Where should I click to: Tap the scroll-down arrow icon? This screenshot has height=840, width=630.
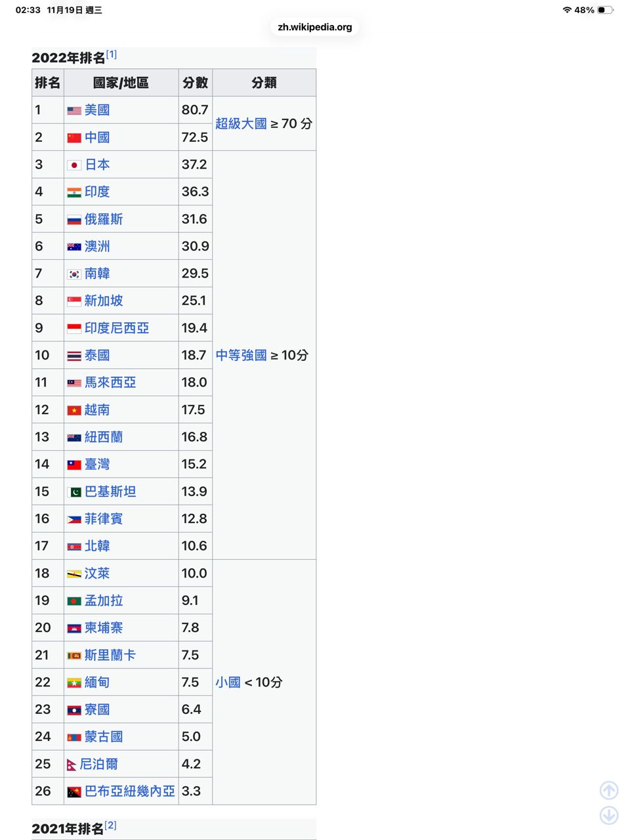click(609, 815)
